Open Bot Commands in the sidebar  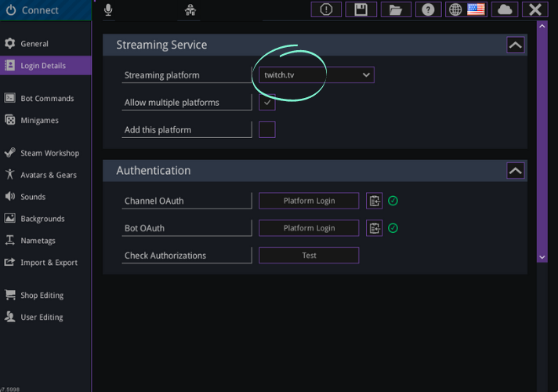(45, 98)
